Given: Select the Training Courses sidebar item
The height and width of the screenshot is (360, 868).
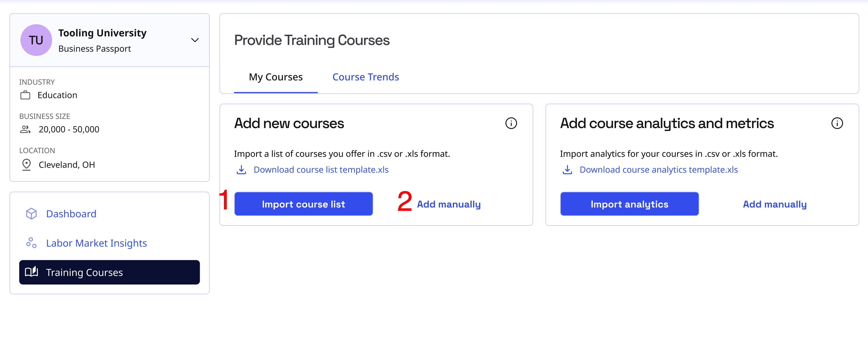Looking at the screenshot, I should point(109,272).
